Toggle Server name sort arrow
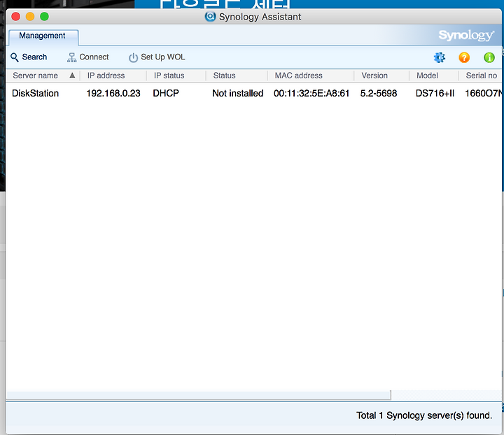 pos(72,75)
